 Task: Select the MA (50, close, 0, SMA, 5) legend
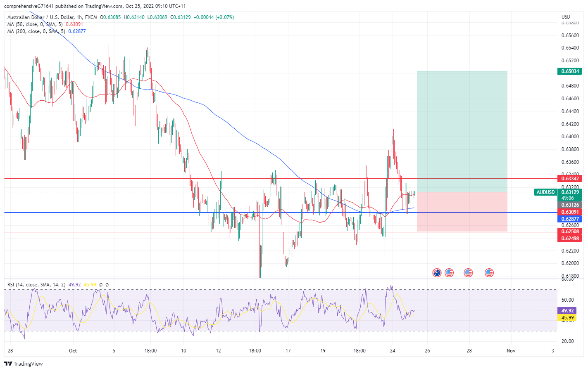35,24
